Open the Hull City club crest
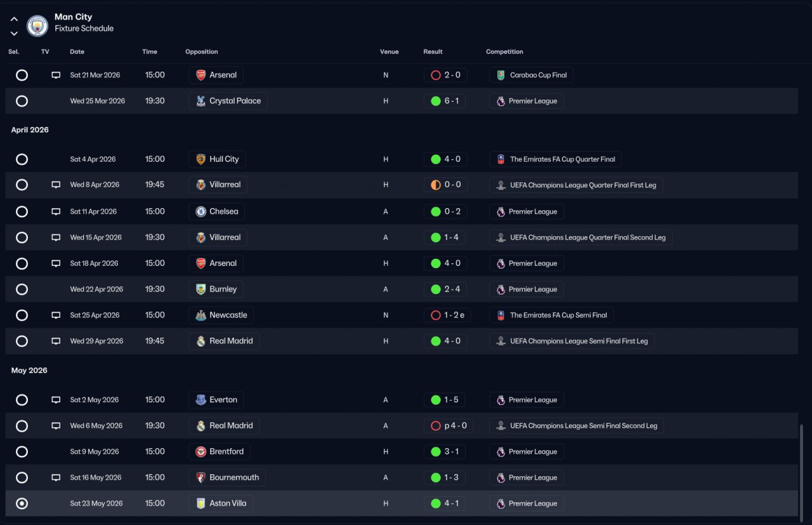Viewport: 812px width, 525px height. pos(200,159)
